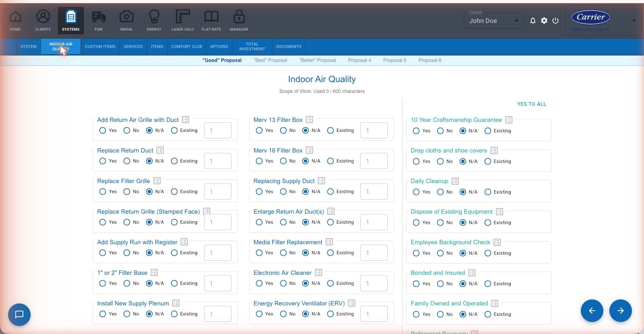Screen dimensions: 644x334
Task: Select No for Daily Cleanup
Action: click(440, 192)
